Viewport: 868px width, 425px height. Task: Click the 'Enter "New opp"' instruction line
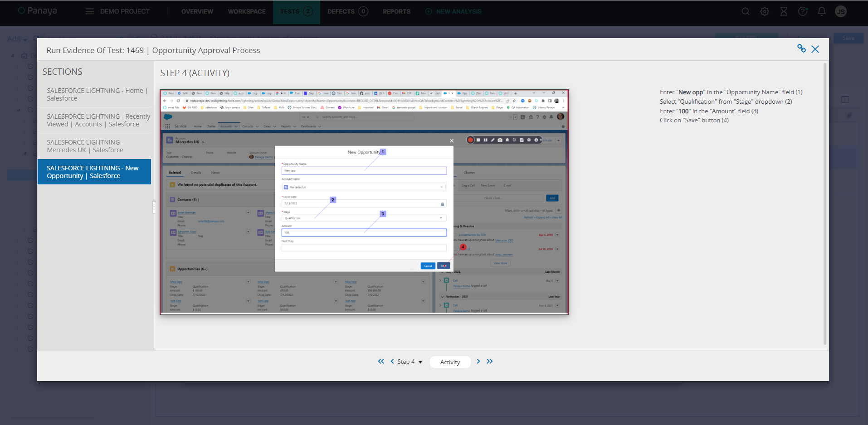[x=731, y=92]
